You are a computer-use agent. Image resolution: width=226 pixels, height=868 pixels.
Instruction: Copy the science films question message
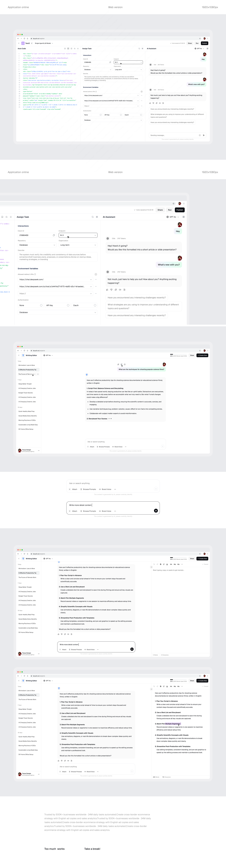point(118,364)
